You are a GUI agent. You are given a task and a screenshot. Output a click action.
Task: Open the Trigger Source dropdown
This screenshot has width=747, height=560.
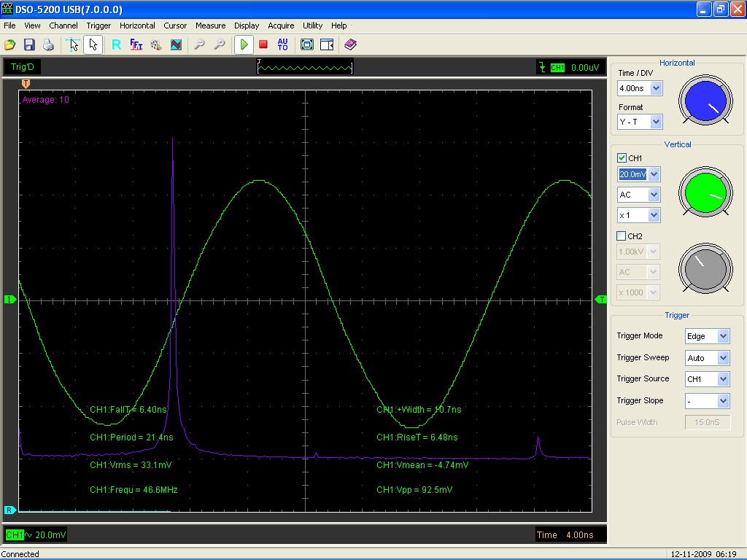723,379
